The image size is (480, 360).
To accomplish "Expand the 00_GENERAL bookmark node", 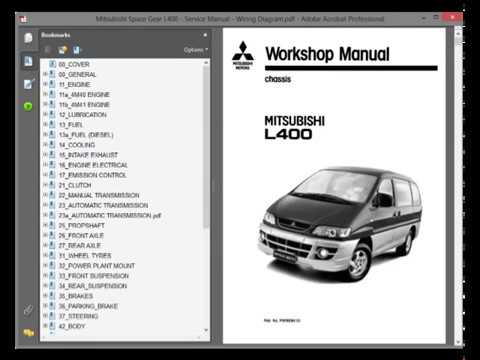I will (45, 74).
